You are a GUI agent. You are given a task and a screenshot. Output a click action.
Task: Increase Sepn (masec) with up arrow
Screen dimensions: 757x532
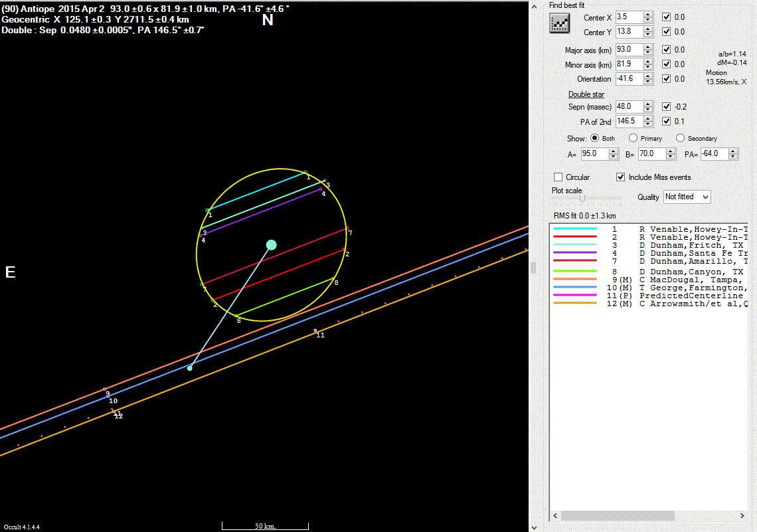tap(648, 104)
